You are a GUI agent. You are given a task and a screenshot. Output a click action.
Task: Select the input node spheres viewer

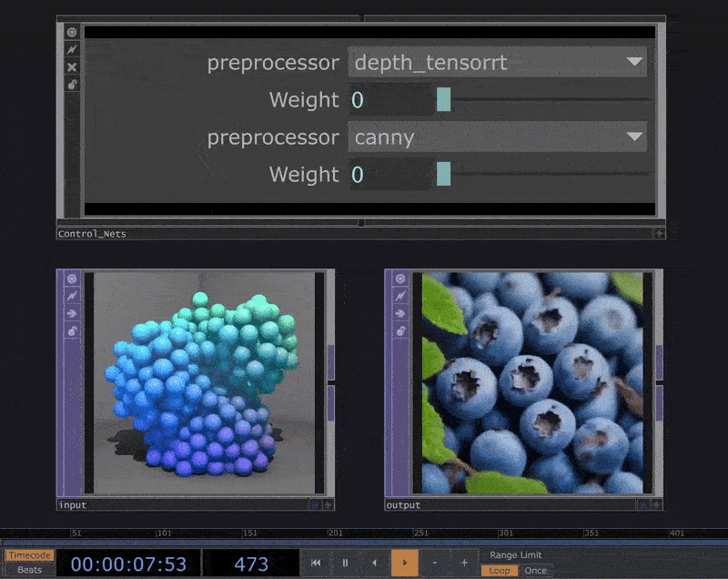point(204,382)
